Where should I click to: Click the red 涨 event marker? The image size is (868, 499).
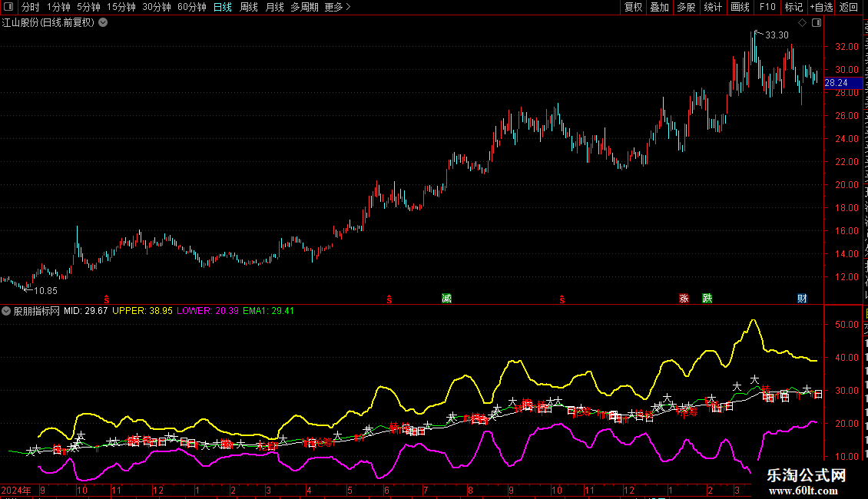(x=684, y=299)
